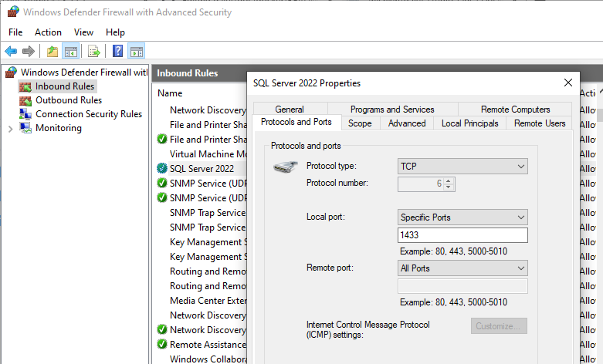Viewport: 603px width, 364px height.
Task: Switch to the Remote Users tab
Action: pos(540,123)
